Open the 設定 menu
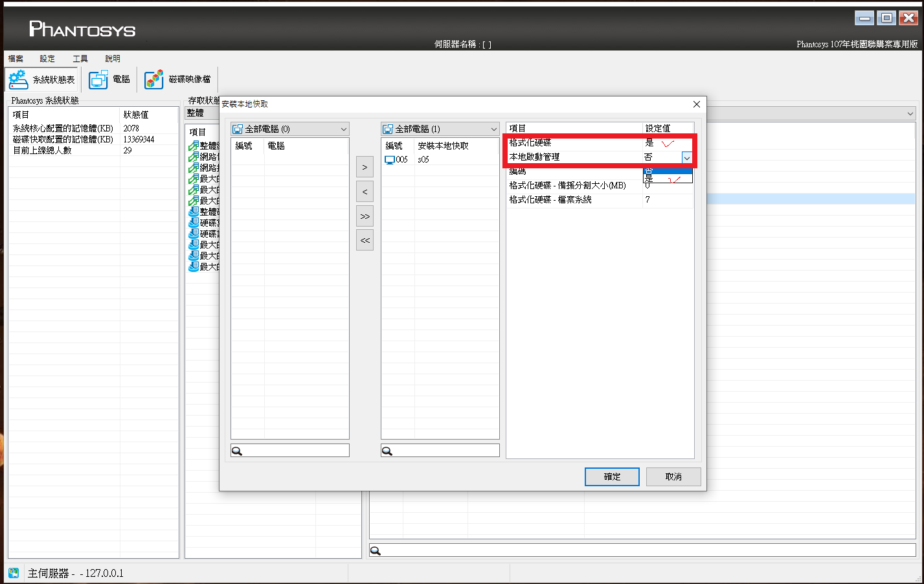Image resolution: width=924 pixels, height=584 pixels. pos(47,58)
